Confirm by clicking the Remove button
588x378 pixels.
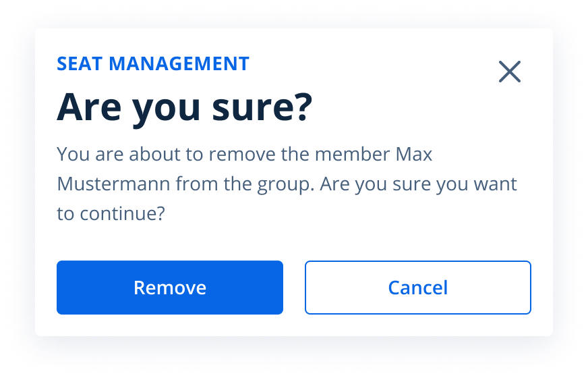coord(170,288)
